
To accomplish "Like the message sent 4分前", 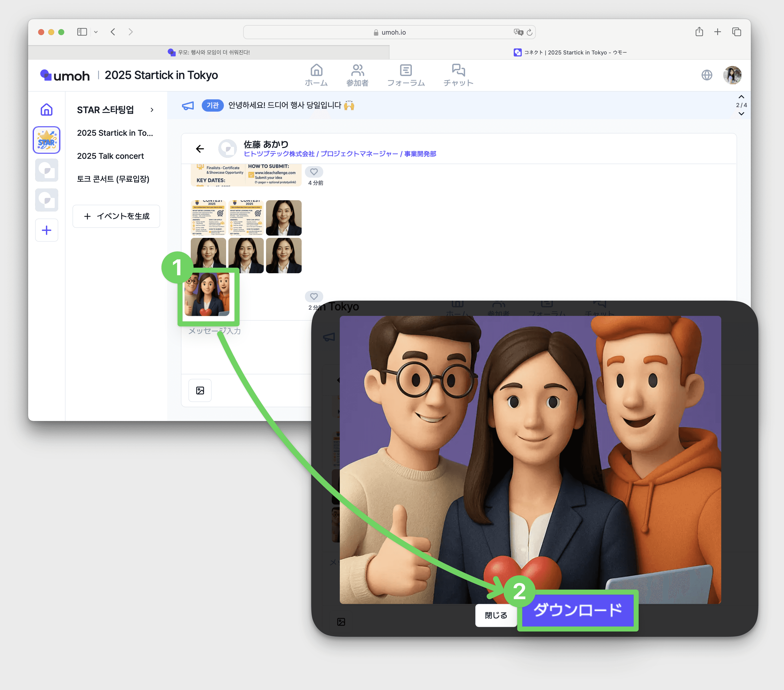I will point(314,172).
